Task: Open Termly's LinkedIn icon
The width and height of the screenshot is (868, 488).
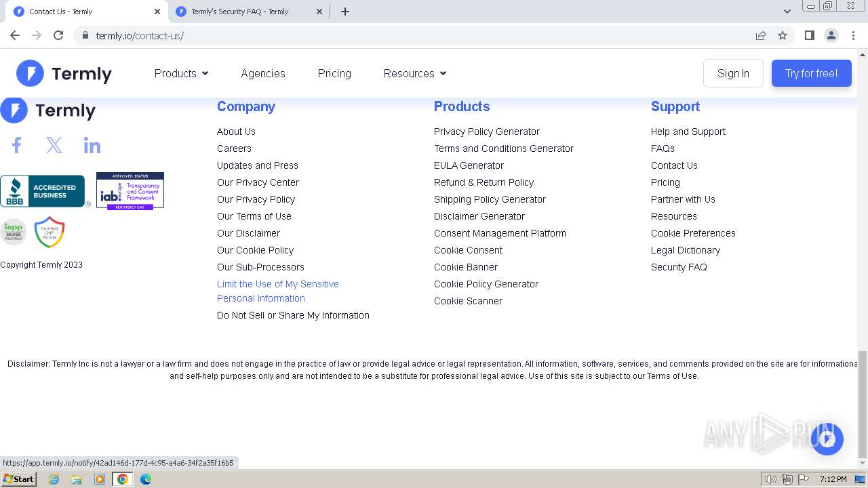Action: (92, 145)
